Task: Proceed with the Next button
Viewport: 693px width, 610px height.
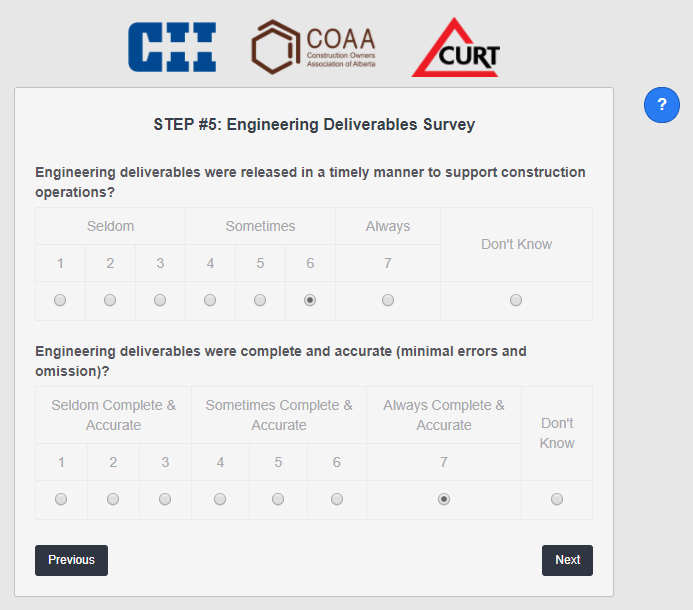Action: tap(567, 560)
